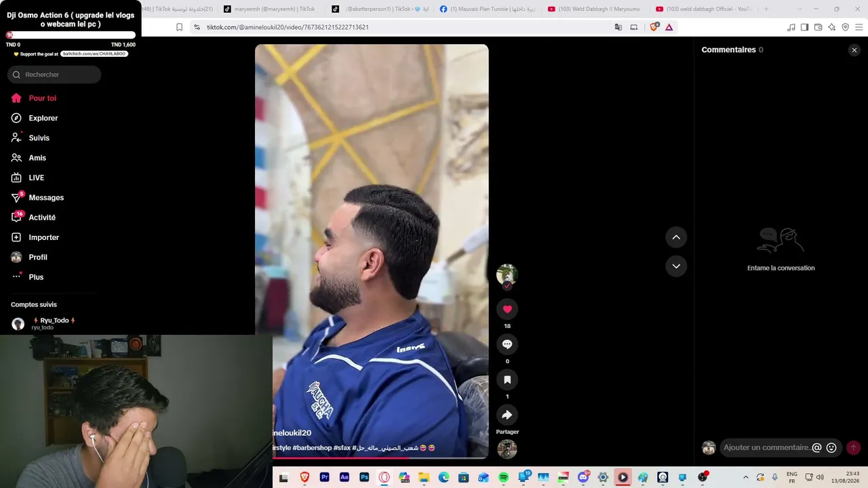Switch to Weld Dabbagh Maryouma YouTube tab
The width and height of the screenshot is (868, 488).
[595, 9]
